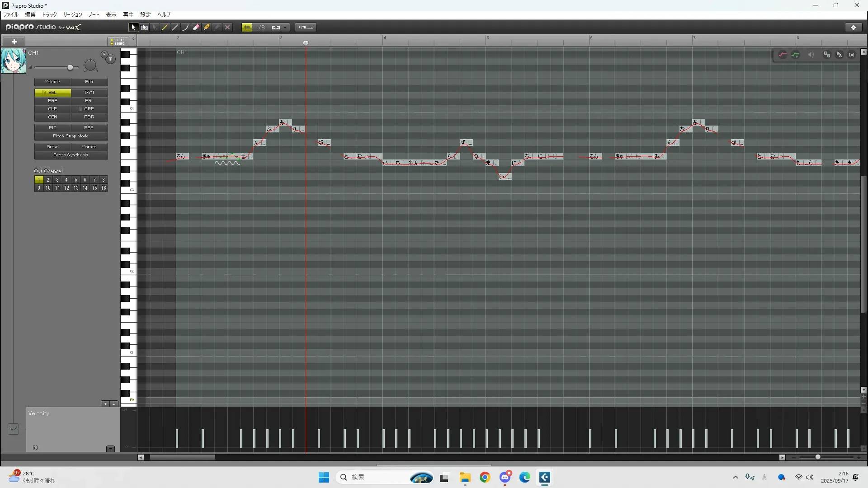Select the eraser tool
Image resolution: width=868 pixels, height=488 pixels.
coord(196,28)
